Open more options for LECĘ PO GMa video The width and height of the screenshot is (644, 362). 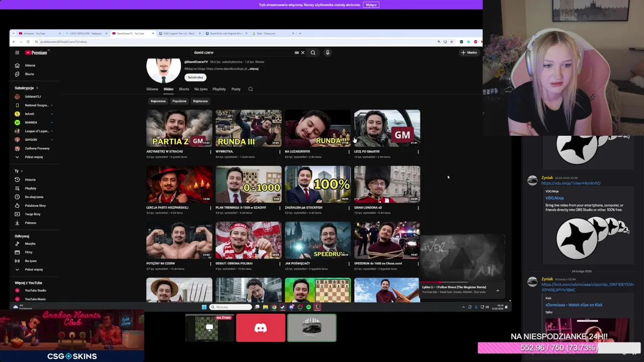click(418, 151)
